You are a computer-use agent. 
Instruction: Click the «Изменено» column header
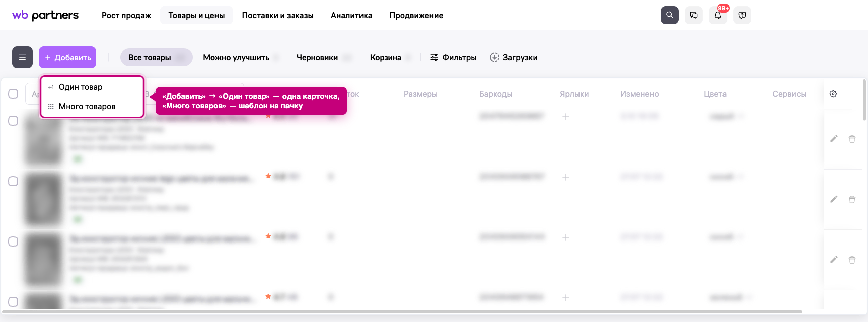tap(639, 94)
